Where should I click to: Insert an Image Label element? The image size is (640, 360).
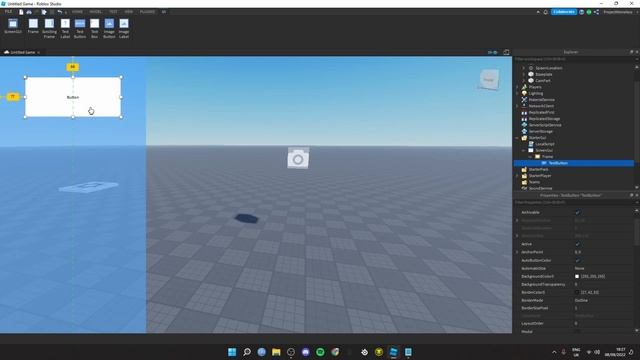tap(124, 28)
